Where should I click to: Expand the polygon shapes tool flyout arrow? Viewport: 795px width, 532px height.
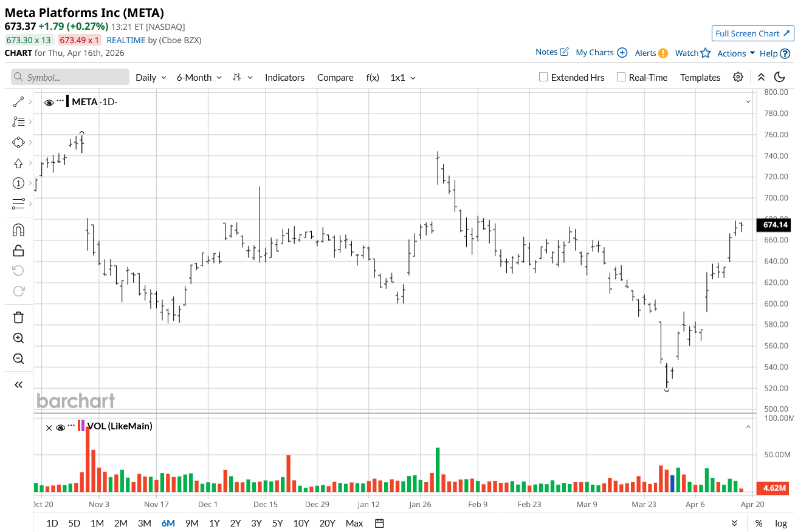[30, 143]
